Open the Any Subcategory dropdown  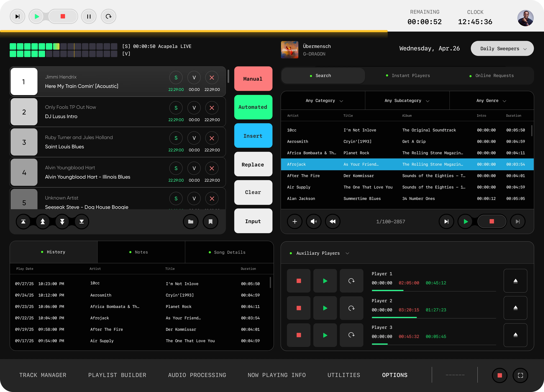407,101
